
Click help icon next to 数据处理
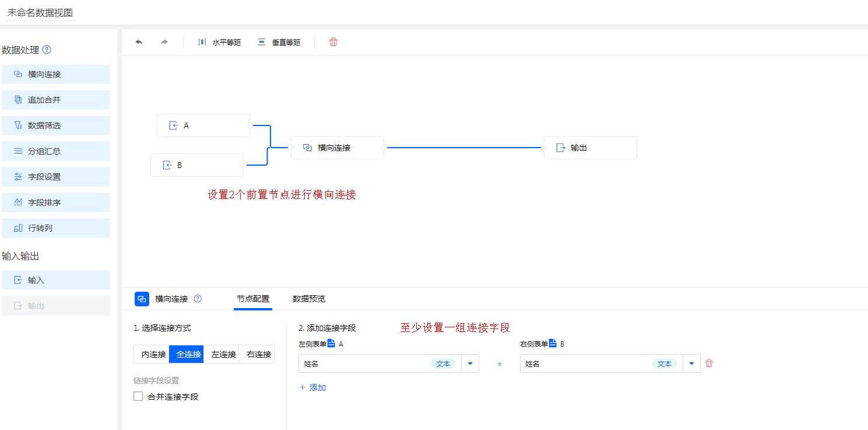click(47, 50)
